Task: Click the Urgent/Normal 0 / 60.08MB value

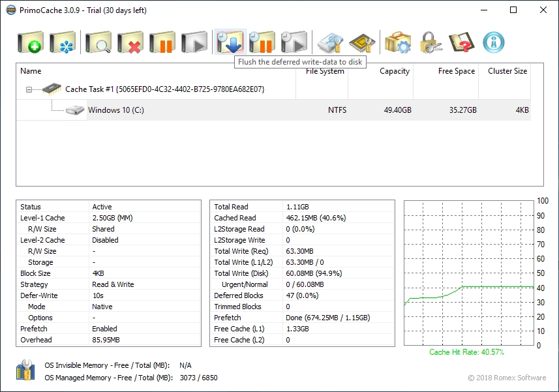Action: click(305, 284)
